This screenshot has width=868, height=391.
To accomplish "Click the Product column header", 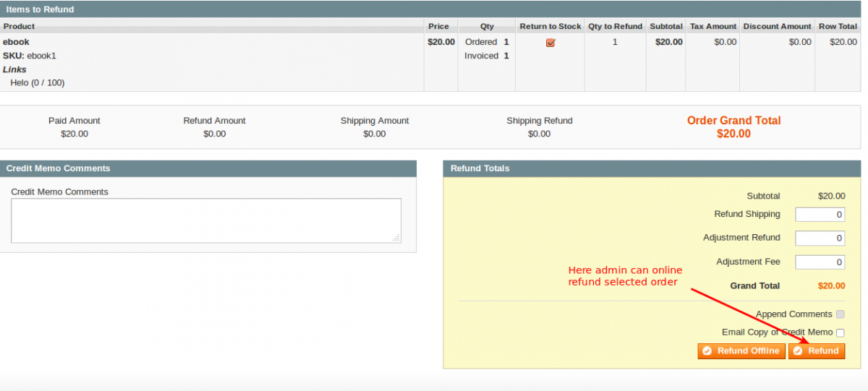I will [19, 26].
